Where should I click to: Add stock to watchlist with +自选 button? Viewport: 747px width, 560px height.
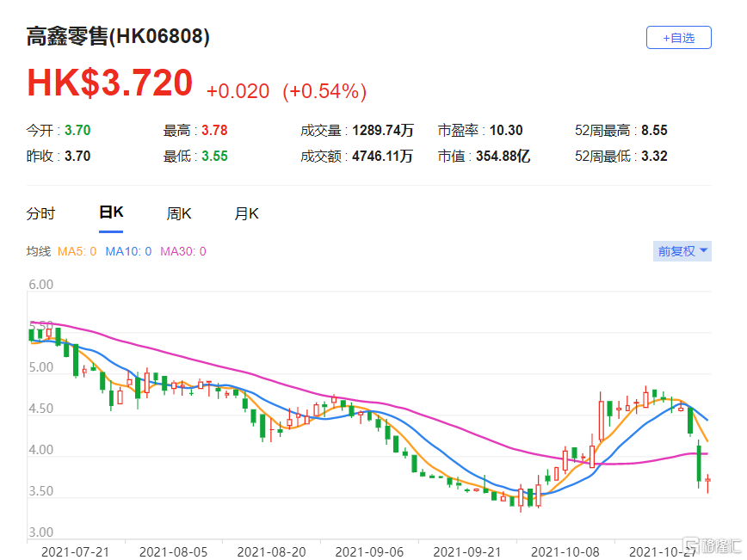click(678, 38)
